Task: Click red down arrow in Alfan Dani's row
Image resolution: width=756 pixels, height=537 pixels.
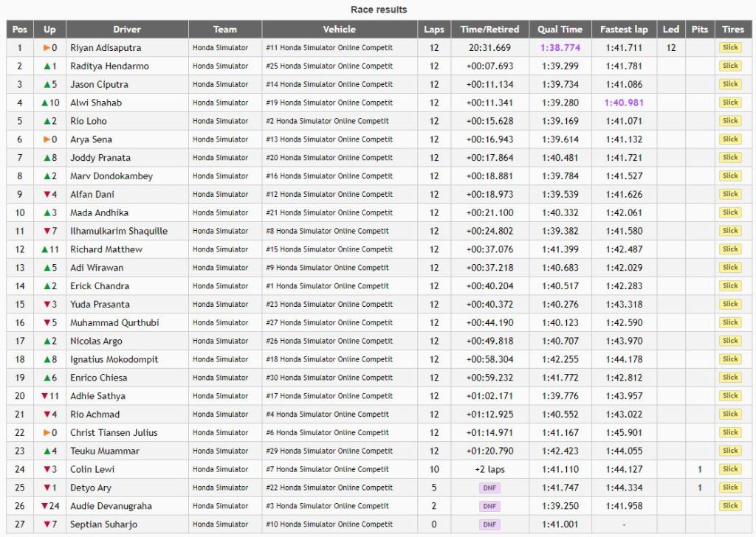Action: click(46, 195)
